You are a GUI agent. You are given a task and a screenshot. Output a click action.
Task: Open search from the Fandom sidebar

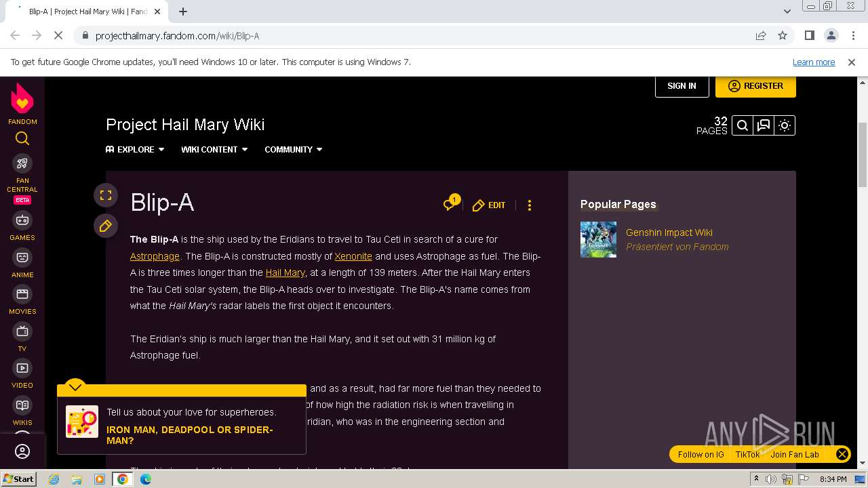[x=22, y=139]
